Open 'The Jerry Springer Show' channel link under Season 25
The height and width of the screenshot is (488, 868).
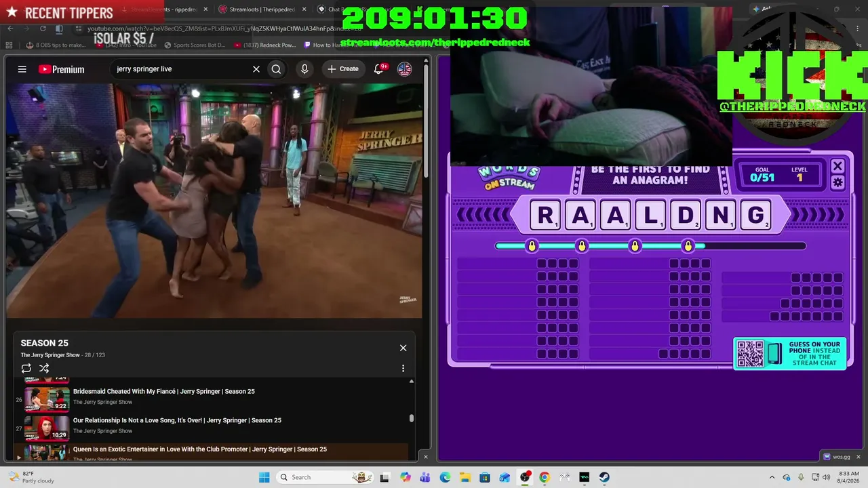pyautogui.click(x=50, y=355)
